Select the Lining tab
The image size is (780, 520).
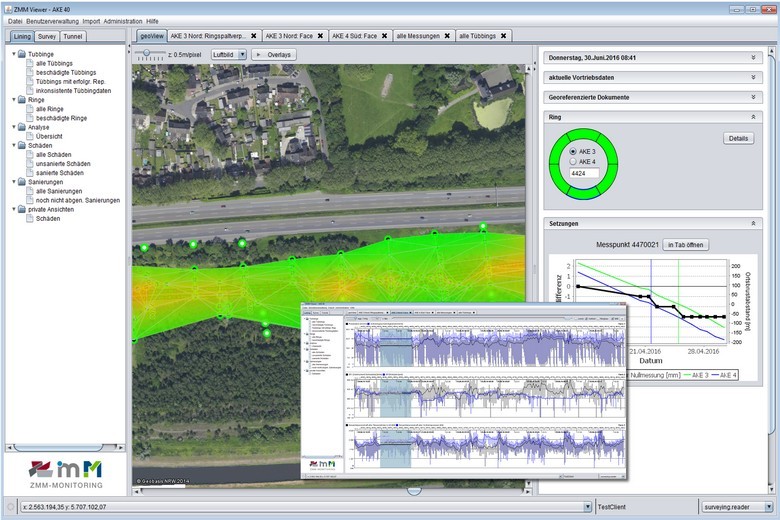(x=22, y=36)
